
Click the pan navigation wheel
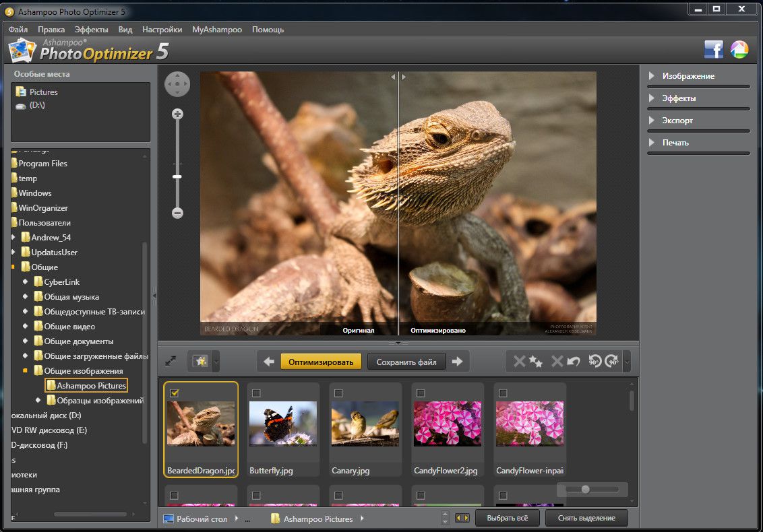(x=177, y=84)
